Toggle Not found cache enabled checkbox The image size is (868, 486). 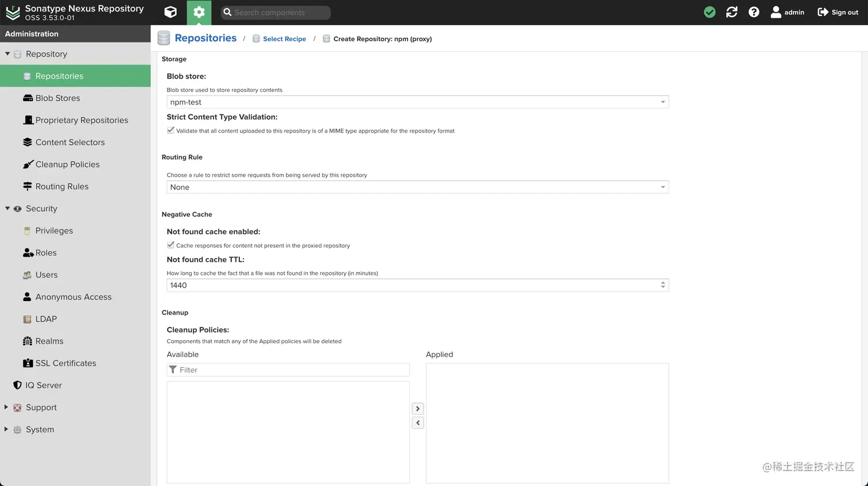tap(170, 245)
